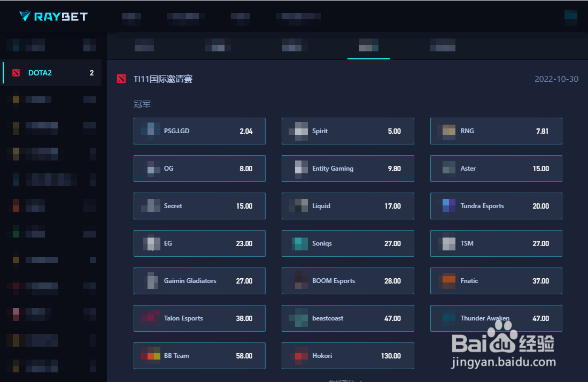Click Thunder Awaken odds 47.00
The image size is (588, 382).
[496, 318]
